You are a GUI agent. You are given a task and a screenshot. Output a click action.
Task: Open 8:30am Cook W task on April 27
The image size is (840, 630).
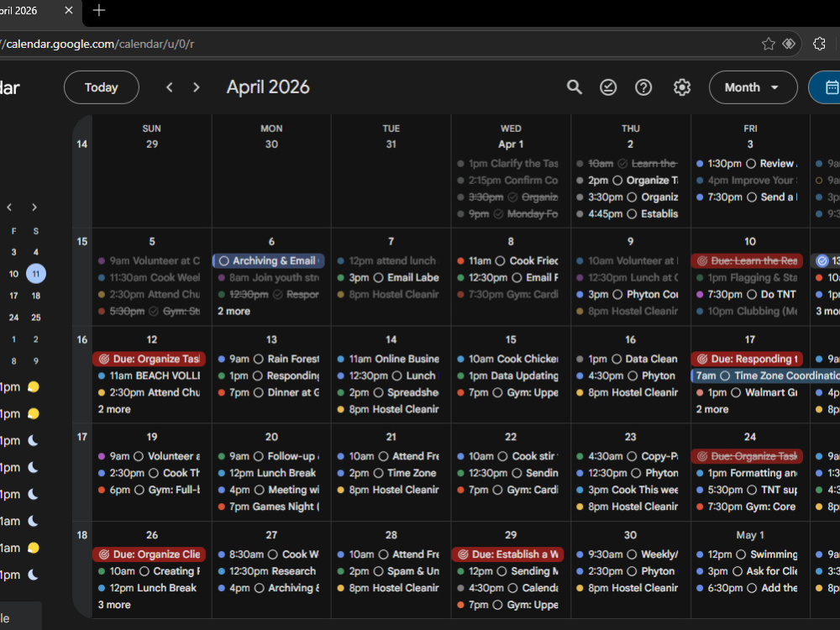pyautogui.click(x=269, y=554)
